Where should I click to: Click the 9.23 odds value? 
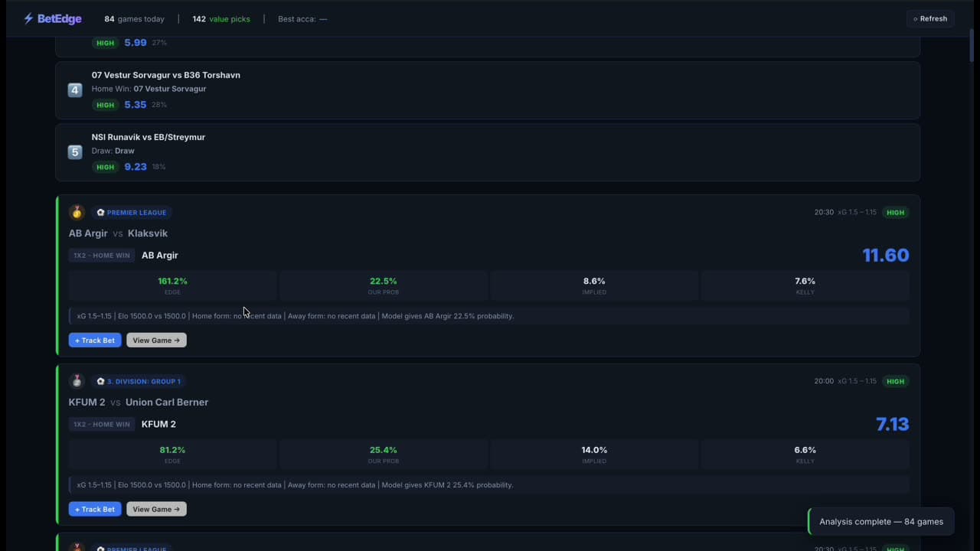click(136, 167)
